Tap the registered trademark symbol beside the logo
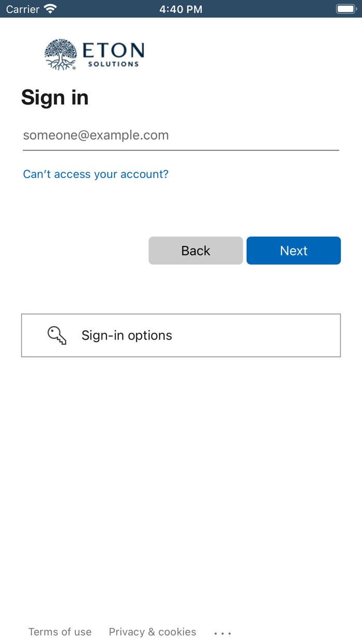362x644 pixels. [x=74, y=67]
